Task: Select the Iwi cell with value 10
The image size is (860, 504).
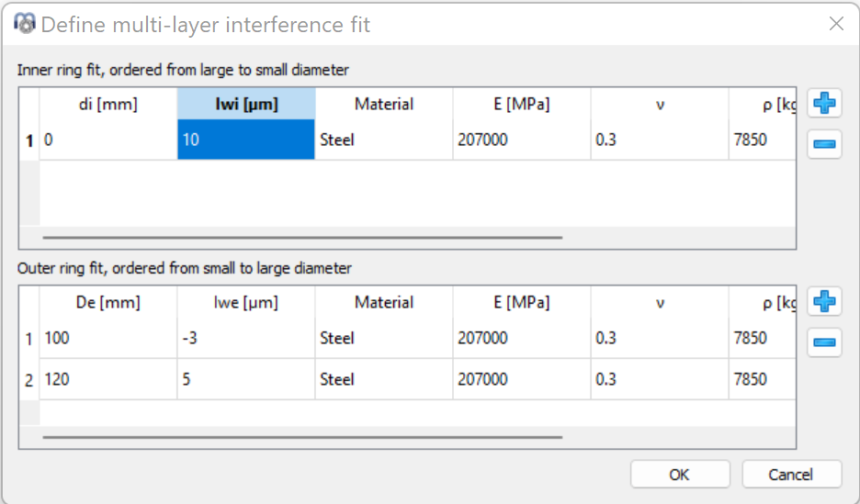Action: point(246,140)
